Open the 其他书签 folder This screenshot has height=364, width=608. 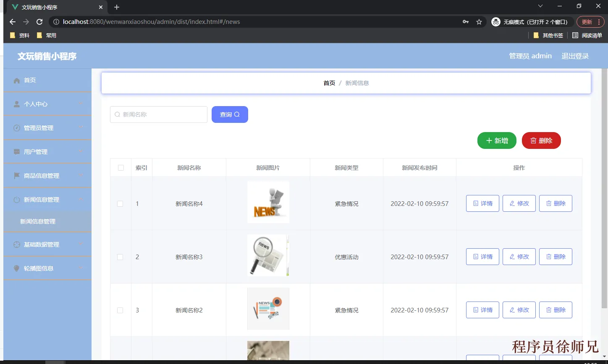coord(548,36)
